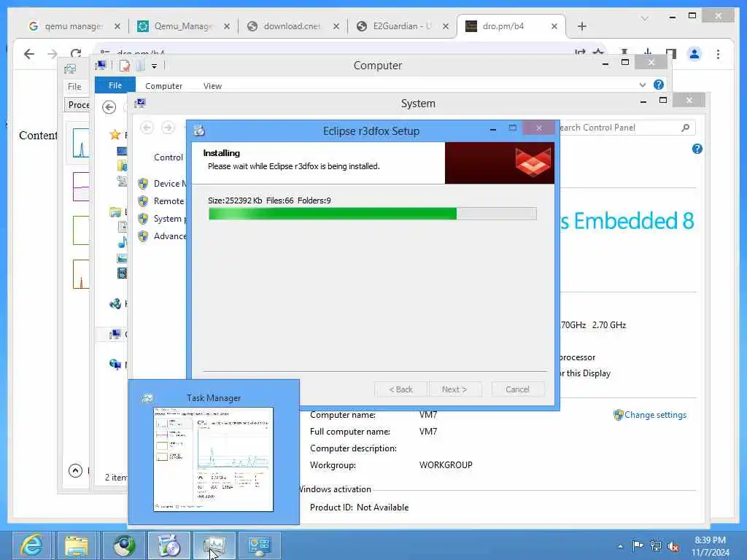Open the View ribbon tab
The image size is (747, 560).
click(x=212, y=86)
